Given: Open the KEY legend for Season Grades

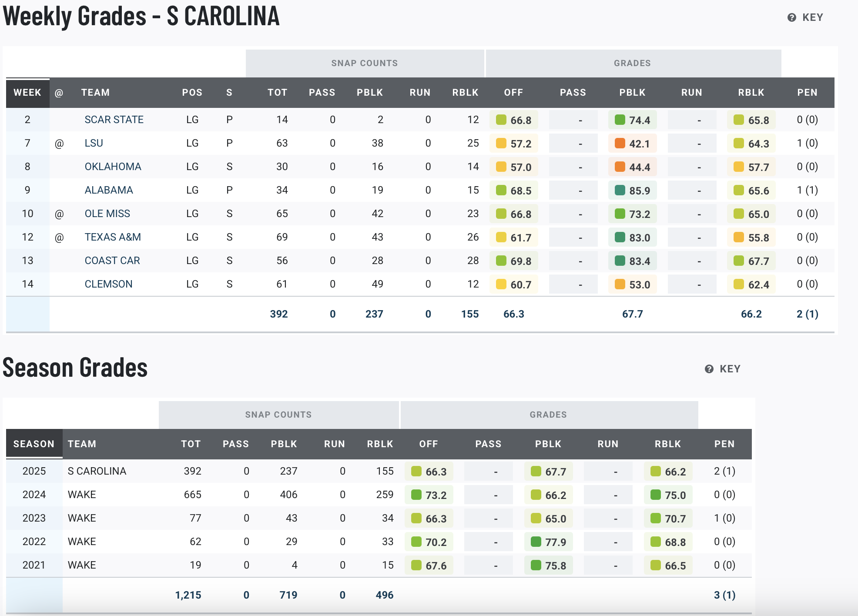Looking at the screenshot, I should click(730, 369).
